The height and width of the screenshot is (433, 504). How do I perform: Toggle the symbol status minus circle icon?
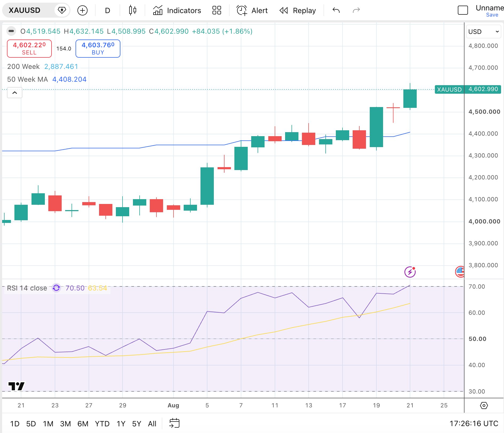tap(11, 31)
